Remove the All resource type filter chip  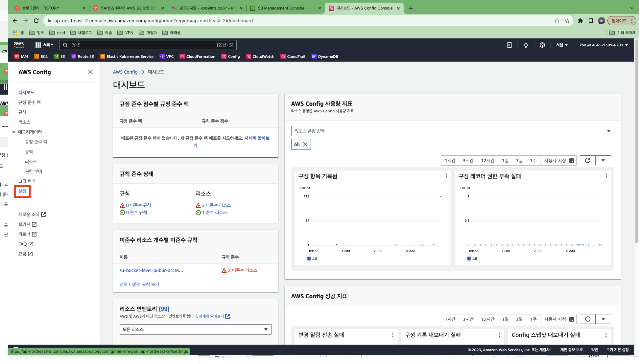305,144
